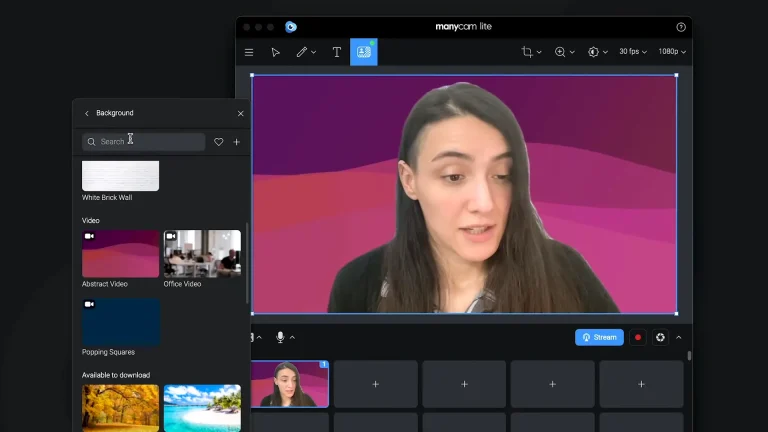Open the 30 fps frame rate dropdown
This screenshot has width=768, height=432.
coord(633,51)
